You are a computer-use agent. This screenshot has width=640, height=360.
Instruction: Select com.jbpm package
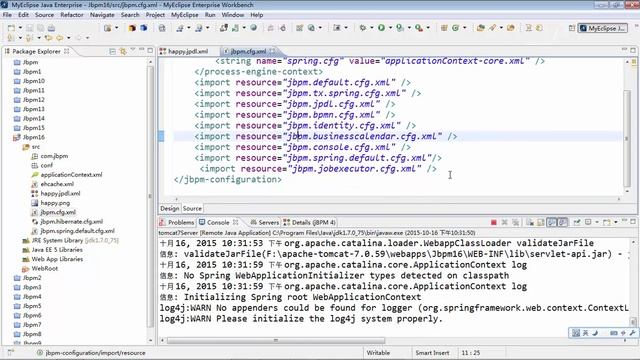54,156
